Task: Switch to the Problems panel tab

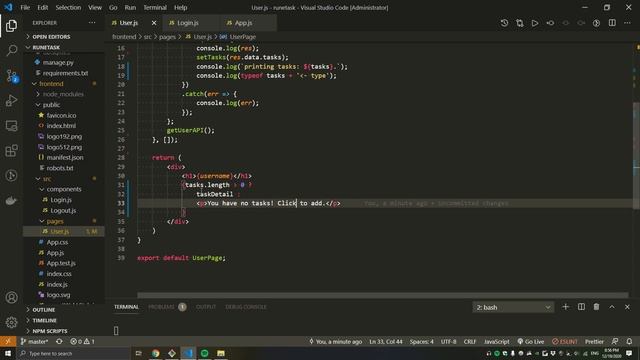Action: coord(167,307)
